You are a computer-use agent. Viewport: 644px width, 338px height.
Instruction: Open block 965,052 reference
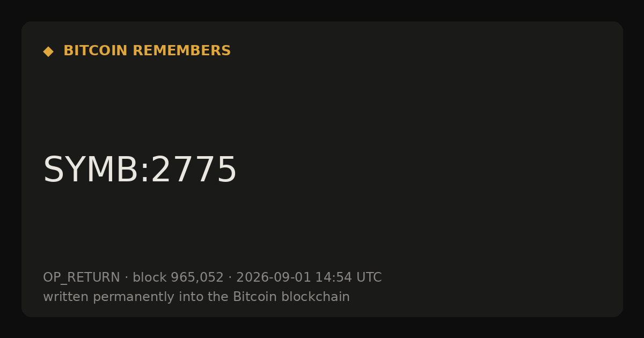click(x=178, y=278)
